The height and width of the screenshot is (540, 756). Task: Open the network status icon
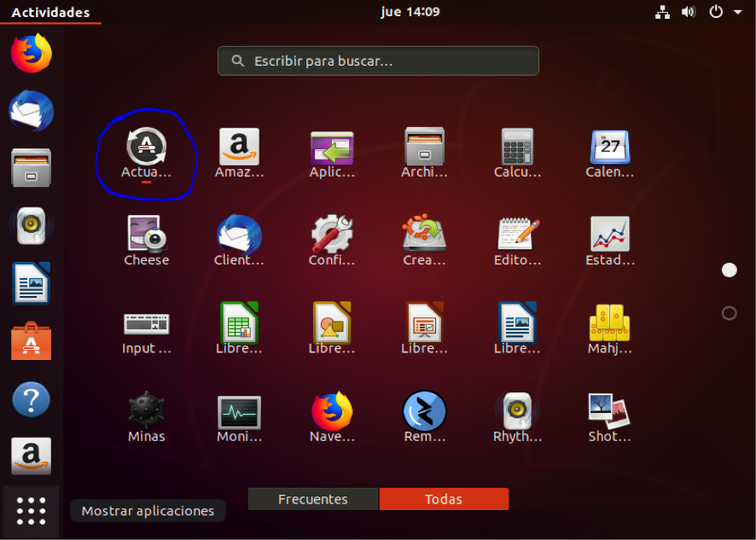pyautogui.click(x=662, y=12)
